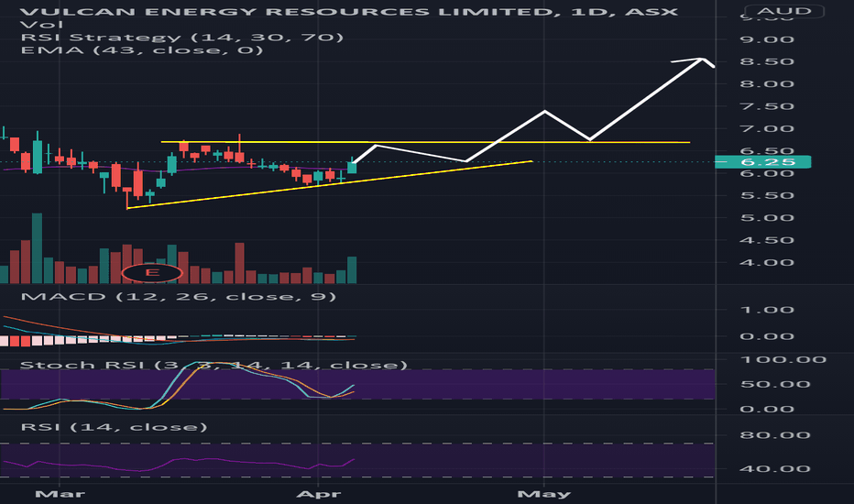
Task: Click the 7.00 price axis label
Action: (x=767, y=128)
